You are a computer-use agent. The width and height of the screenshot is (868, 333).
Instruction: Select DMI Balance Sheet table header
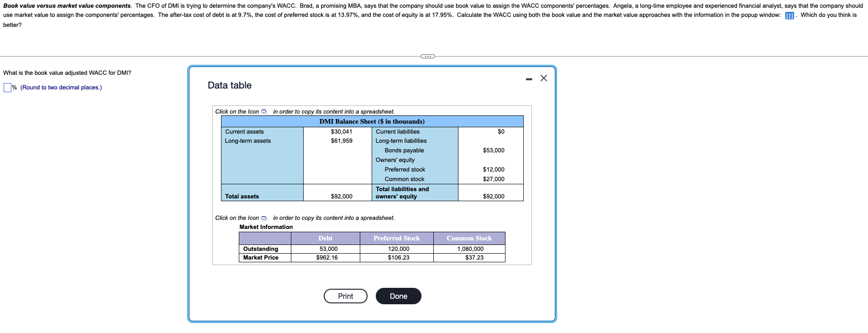pyautogui.click(x=372, y=121)
